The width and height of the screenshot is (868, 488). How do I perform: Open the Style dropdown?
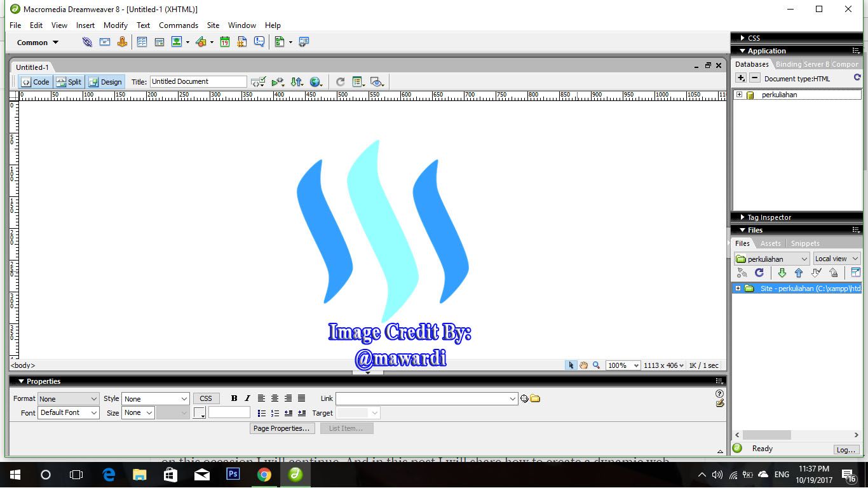pos(155,399)
